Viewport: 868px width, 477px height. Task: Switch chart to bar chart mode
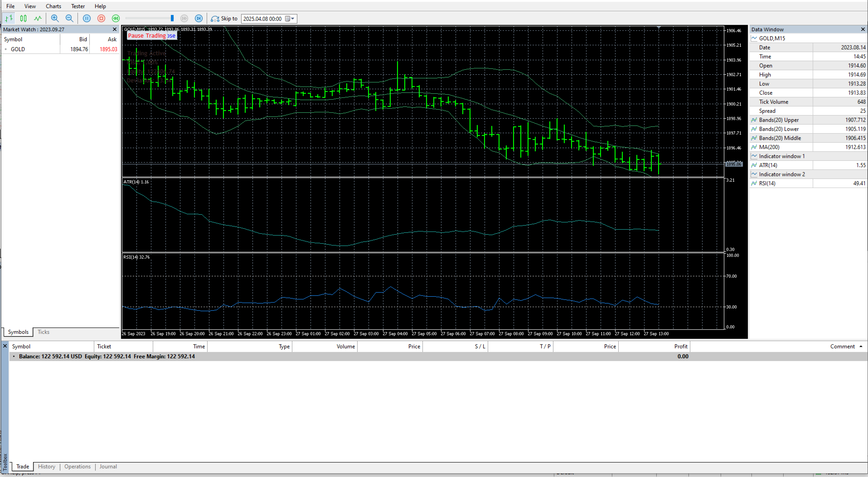(9, 19)
